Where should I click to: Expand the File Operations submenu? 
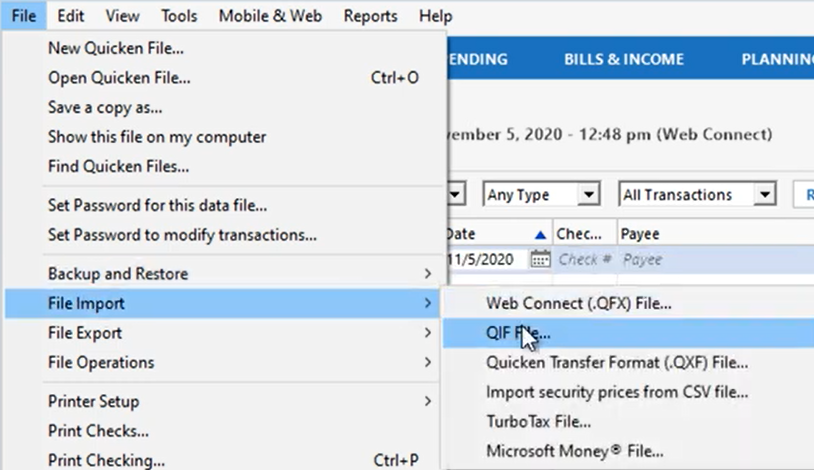[x=223, y=362]
